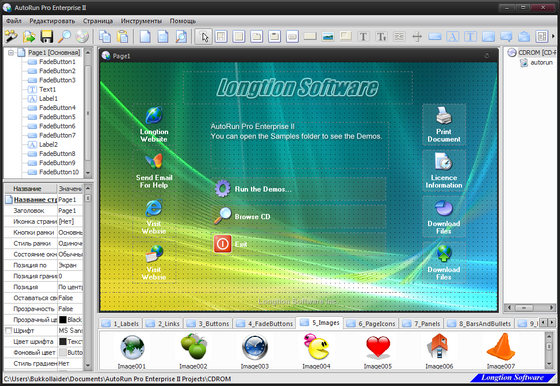Toggle the checkbox beside Шрифт property
The height and width of the screenshot is (386, 560).
click(x=9, y=331)
